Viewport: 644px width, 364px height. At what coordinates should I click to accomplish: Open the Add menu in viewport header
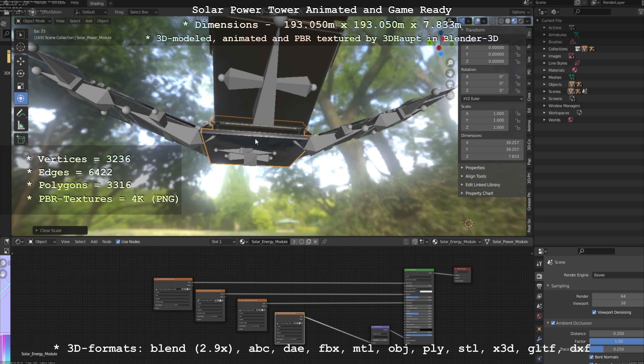(x=89, y=21)
